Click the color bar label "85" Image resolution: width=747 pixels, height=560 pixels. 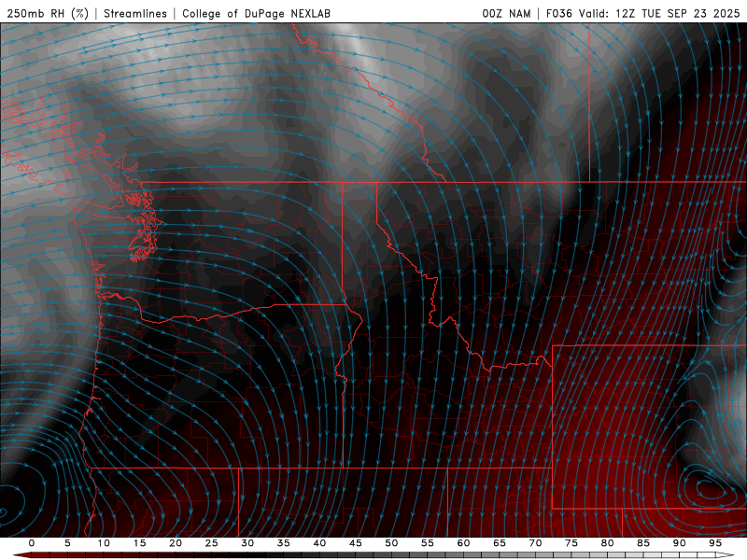click(x=643, y=543)
